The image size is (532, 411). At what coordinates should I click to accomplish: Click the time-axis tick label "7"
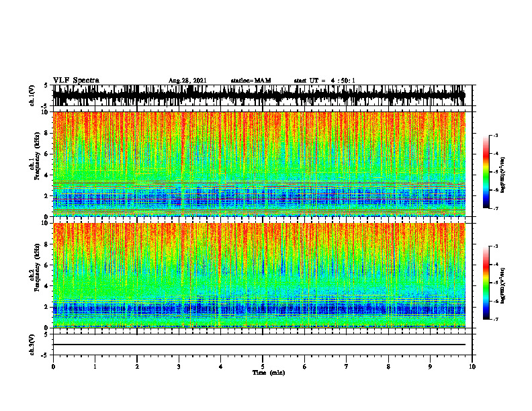click(347, 367)
